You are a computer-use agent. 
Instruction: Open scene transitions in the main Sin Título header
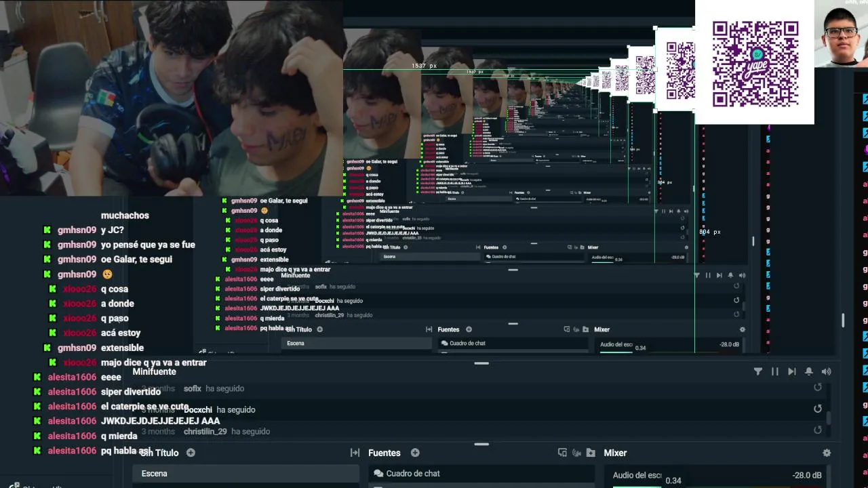[355, 453]
